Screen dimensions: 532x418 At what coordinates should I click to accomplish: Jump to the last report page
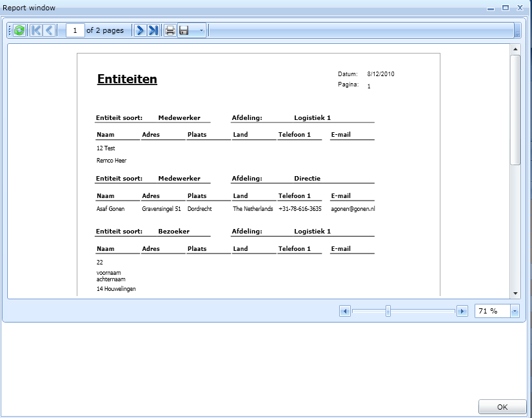click(153, 30)
